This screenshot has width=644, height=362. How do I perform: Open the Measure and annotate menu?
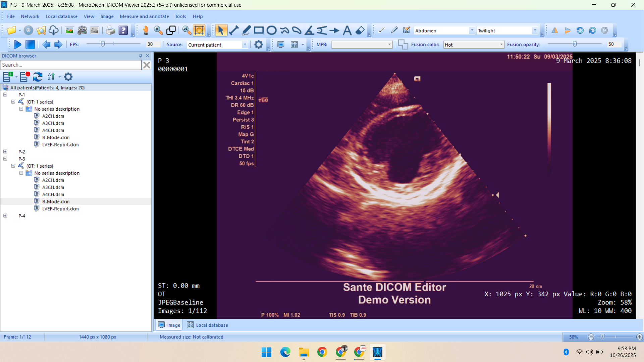144,16
